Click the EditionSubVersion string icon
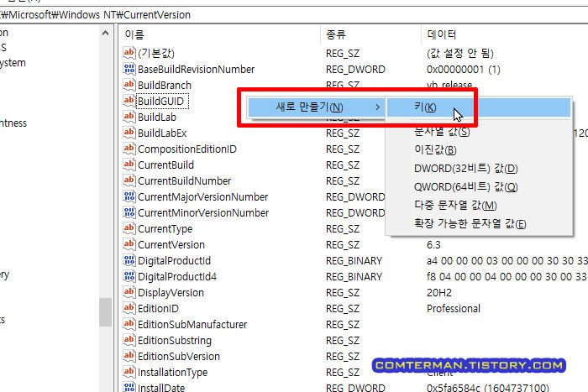The width and height of the screenshot is (588, 392). [x=129, y=356]
